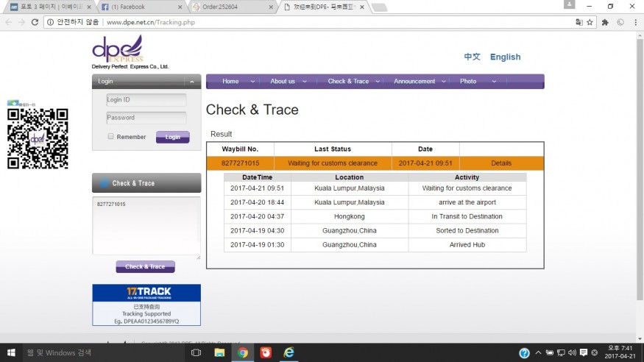Click into the Login ID field
The image size is (644, 362).
(146, 100)
